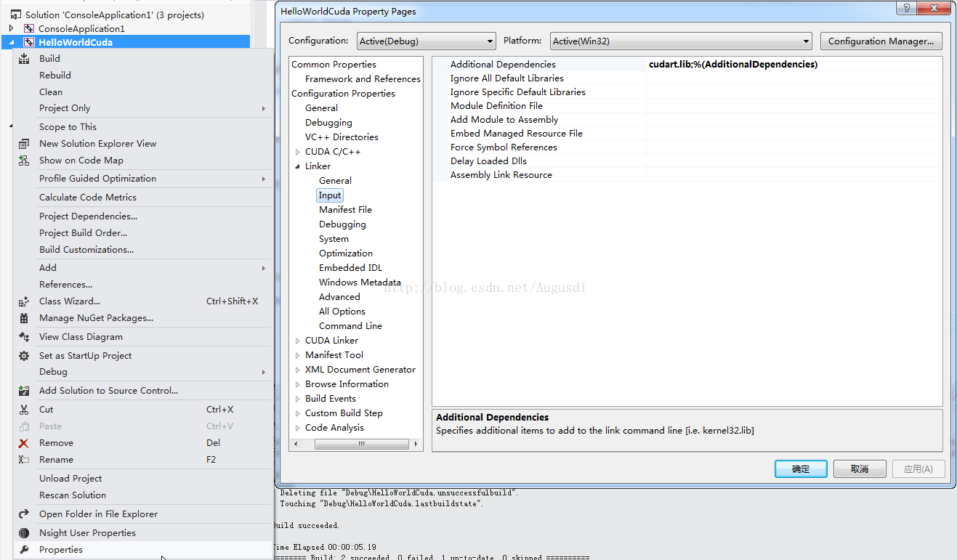Select Command Line under Linker
The width and height of the screenshot is (957, 560).
(350, 326)
